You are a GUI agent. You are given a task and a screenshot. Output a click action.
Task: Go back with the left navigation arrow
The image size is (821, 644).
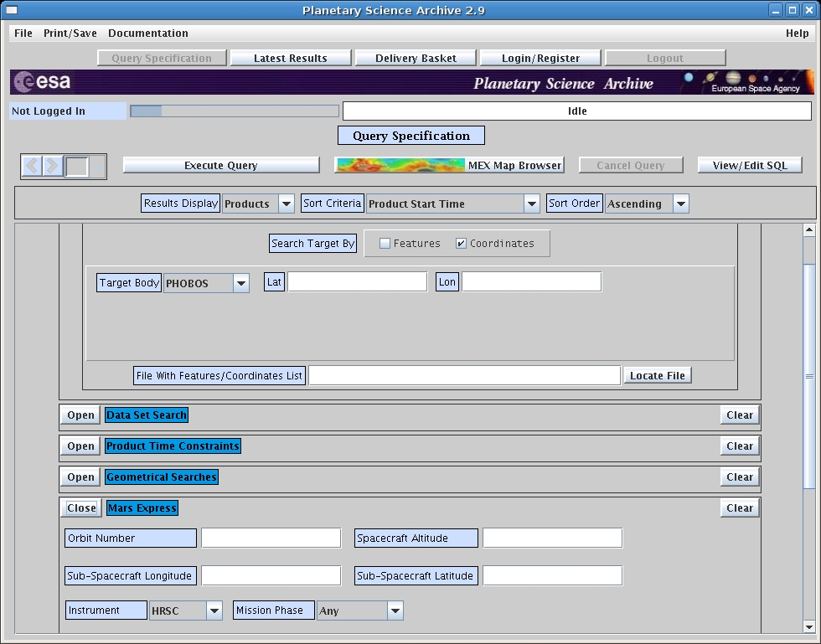pos(32,166)
